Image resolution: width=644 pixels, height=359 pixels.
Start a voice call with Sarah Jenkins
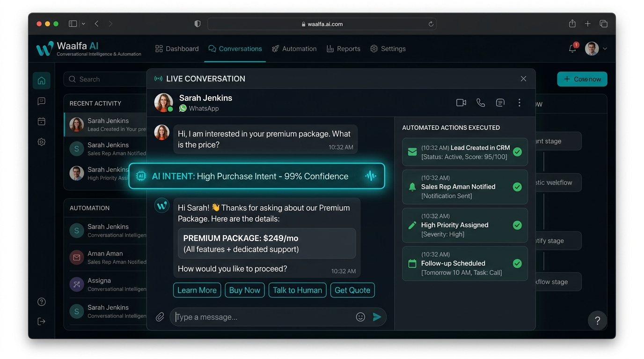click(481, 103)
